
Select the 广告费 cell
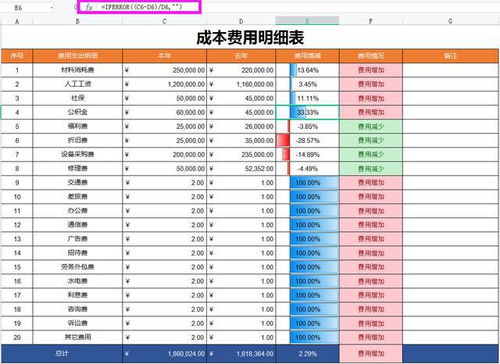click(78, 239)
